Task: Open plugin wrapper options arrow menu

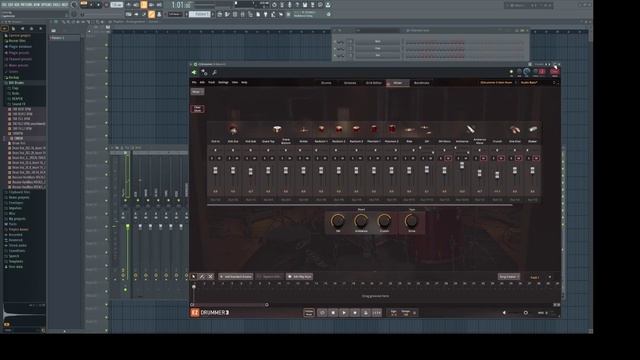Action: point(194,73)
